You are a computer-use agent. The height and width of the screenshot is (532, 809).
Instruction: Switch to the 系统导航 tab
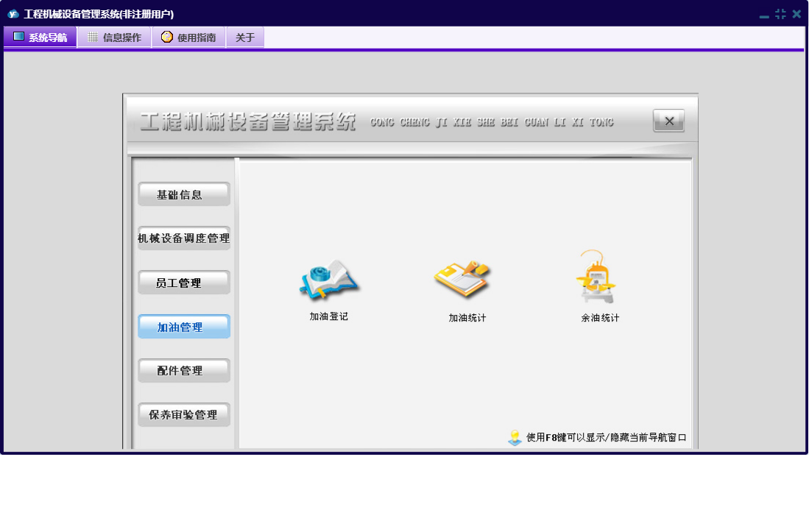40,38
